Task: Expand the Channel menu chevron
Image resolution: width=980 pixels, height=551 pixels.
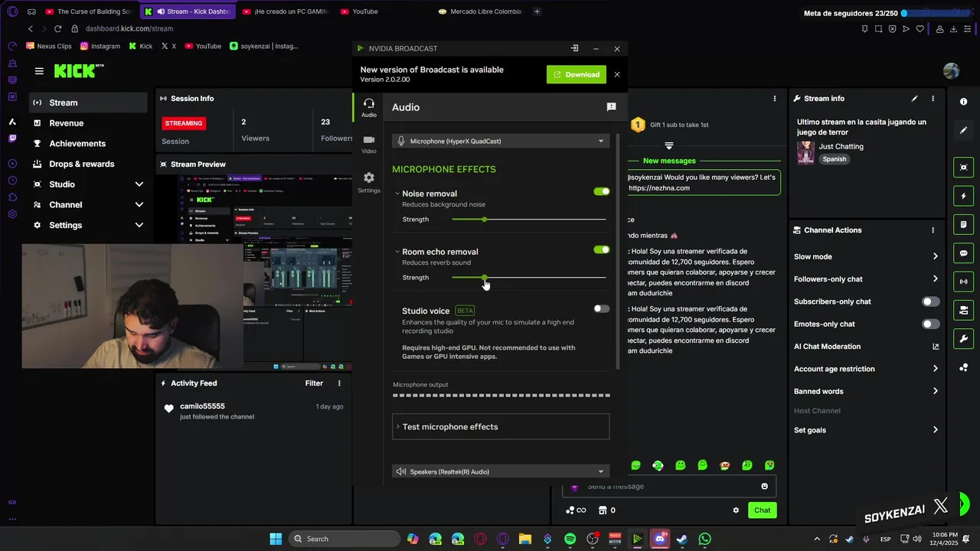Action: click(x=139, y=205)
